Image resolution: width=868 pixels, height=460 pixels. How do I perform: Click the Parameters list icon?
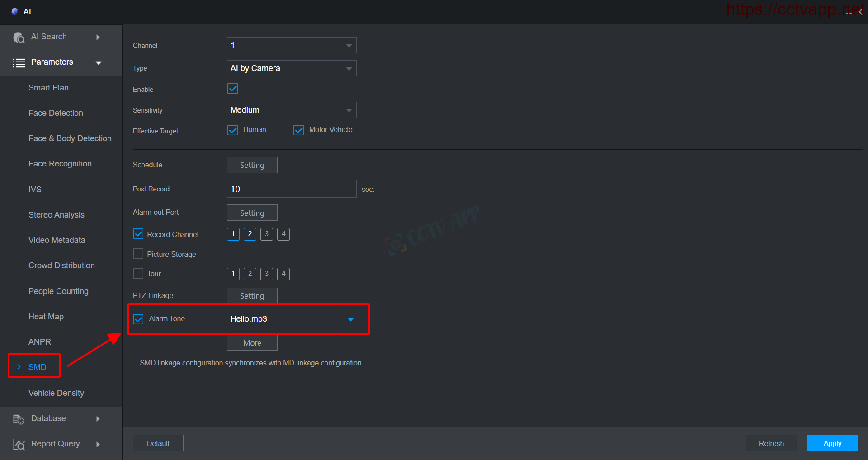point(19,63)
